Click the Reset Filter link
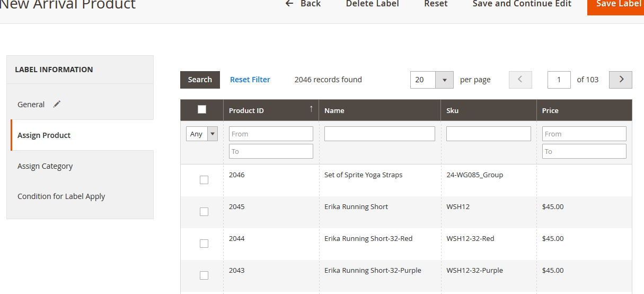Viewport: 644px width, 294px height. (x=250, y=80)
